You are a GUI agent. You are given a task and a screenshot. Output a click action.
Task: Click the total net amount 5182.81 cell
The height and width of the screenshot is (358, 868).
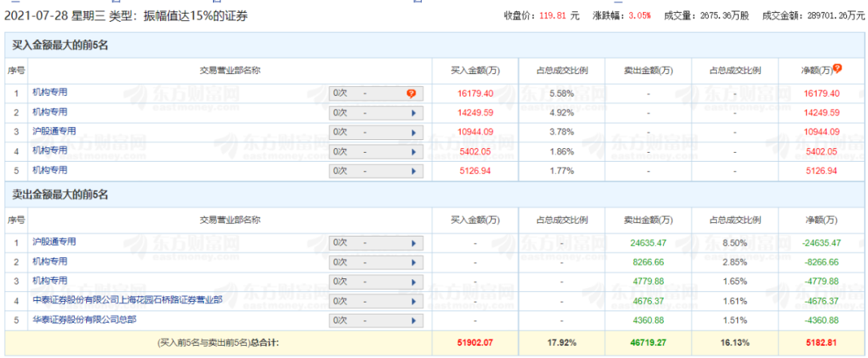pos(822,342)
